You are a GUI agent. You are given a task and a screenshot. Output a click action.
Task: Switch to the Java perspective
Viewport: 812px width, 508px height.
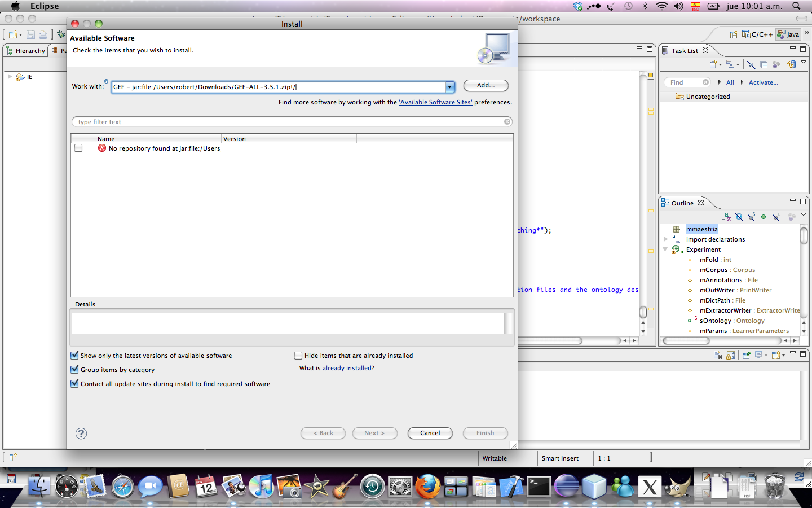point(788,34)
